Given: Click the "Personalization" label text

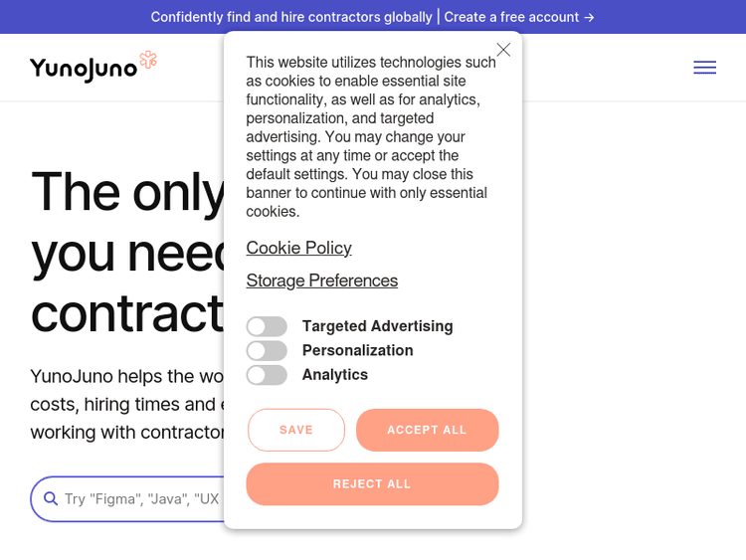Looking at the screenshot, I should click(x=357, y=350).
